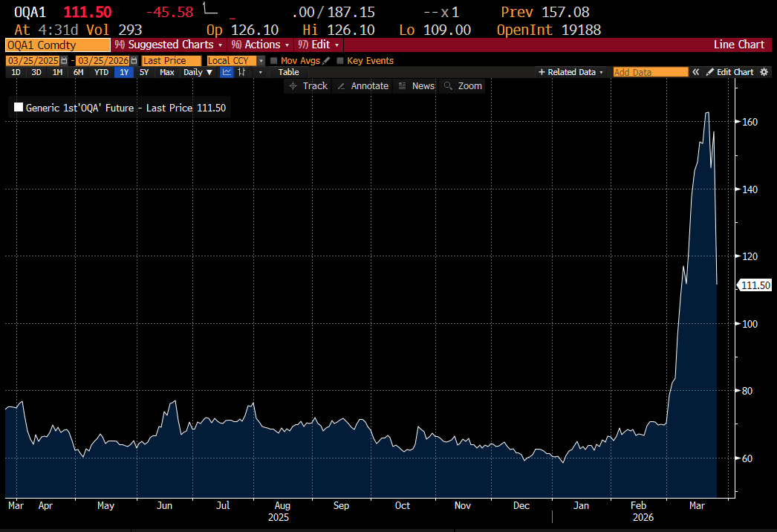Click the -45.58 change value
The height and width of the screenshot is (532, 777).
170,12
